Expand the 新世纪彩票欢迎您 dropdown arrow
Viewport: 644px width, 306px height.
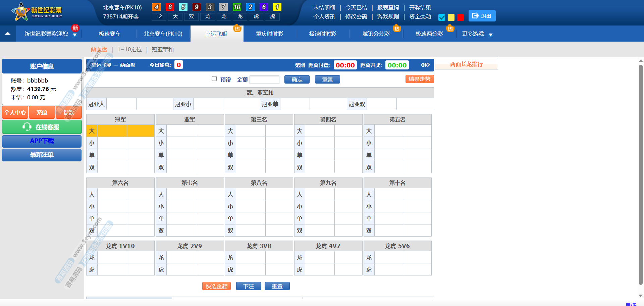[x=75, y=35]
